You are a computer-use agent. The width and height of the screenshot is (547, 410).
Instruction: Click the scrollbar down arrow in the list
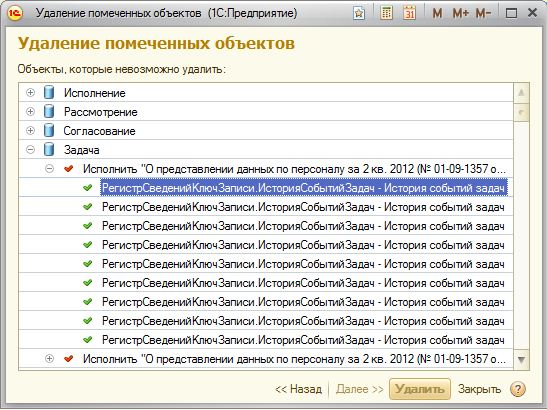(521, 360)
